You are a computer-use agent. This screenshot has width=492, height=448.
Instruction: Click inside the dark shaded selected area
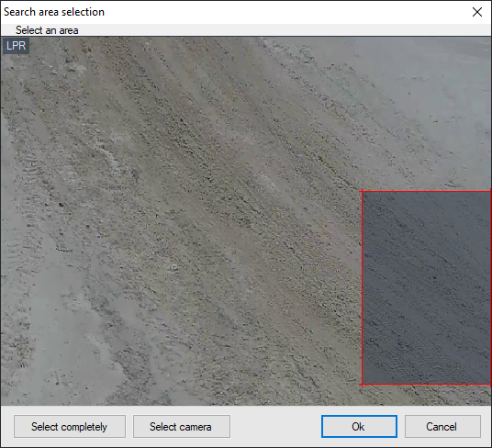[426, 287]
